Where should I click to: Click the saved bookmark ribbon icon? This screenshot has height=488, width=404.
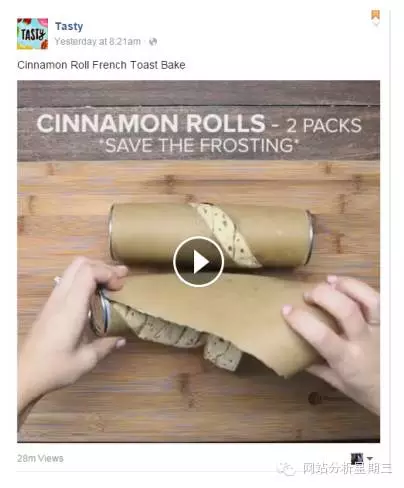(376, 17)
